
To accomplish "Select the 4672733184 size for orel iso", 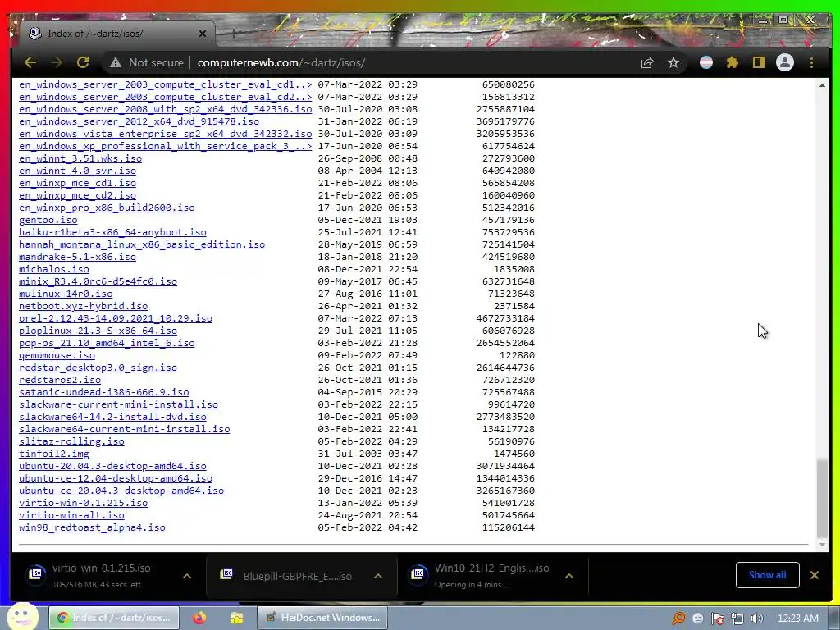I will (x=505, y=319).
